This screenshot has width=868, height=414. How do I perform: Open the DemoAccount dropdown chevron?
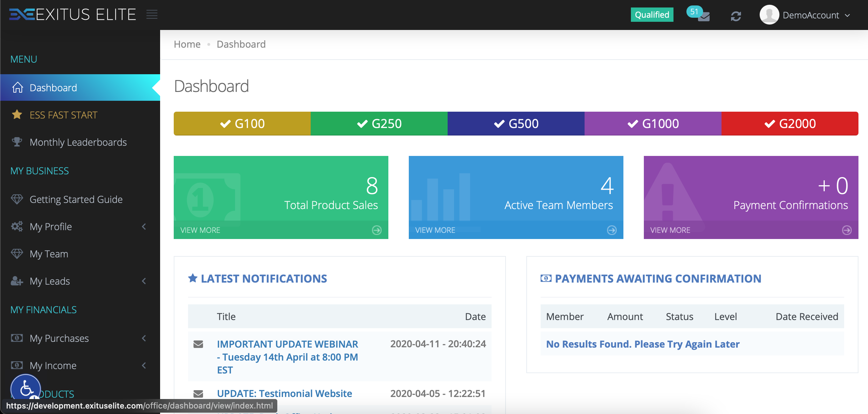point(848,15)
